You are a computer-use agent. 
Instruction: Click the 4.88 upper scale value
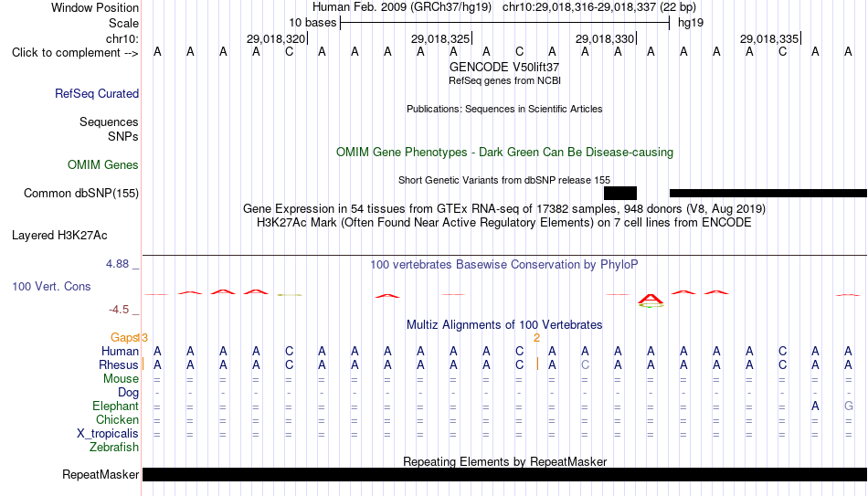pos(117,264)
